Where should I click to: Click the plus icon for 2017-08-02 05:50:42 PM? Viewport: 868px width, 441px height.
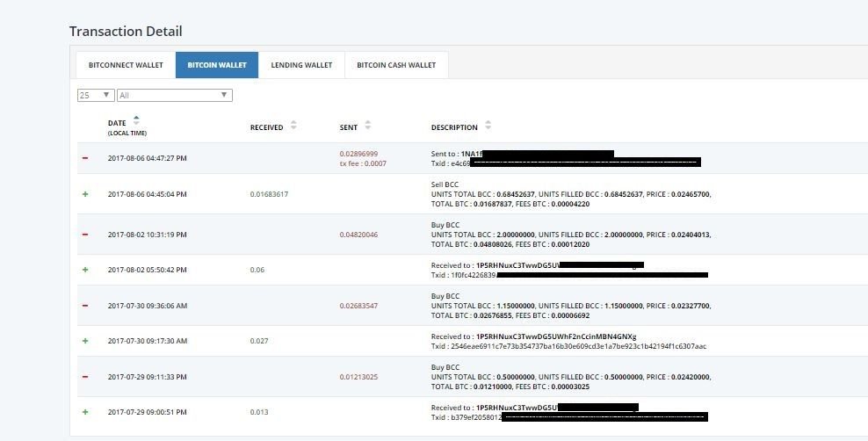click(85, 270)
